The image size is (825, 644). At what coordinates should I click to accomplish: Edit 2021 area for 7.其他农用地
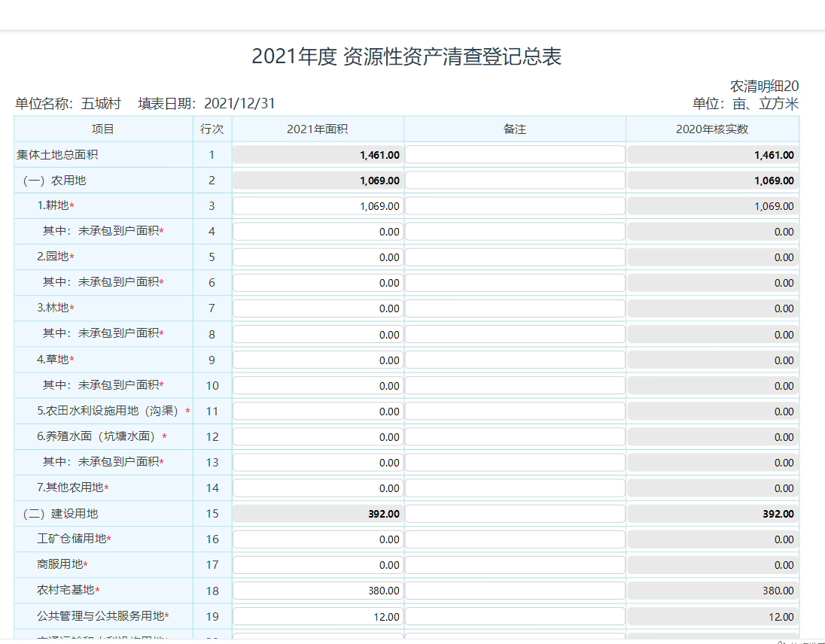click(318, 488)
